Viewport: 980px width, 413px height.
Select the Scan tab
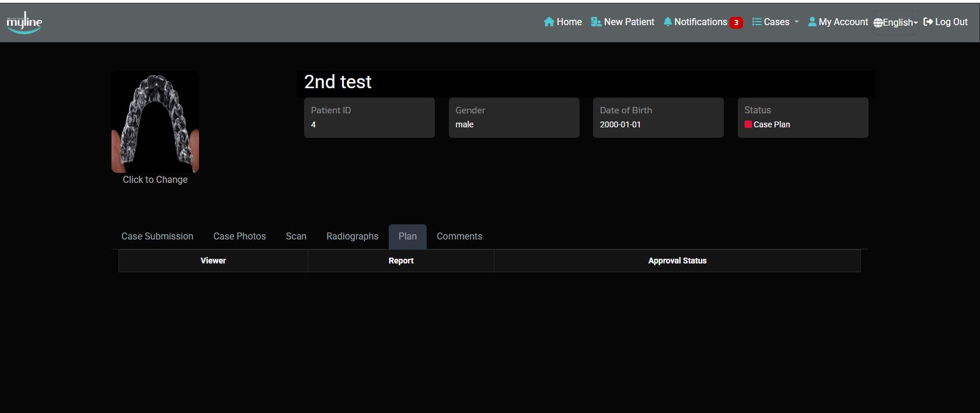[296, 237]
